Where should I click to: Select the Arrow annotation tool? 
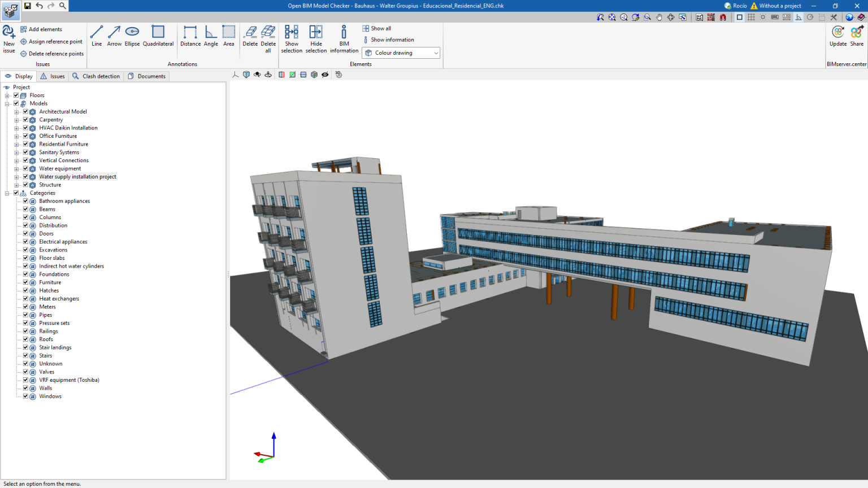pyautogui.click(x=114, y=36)
